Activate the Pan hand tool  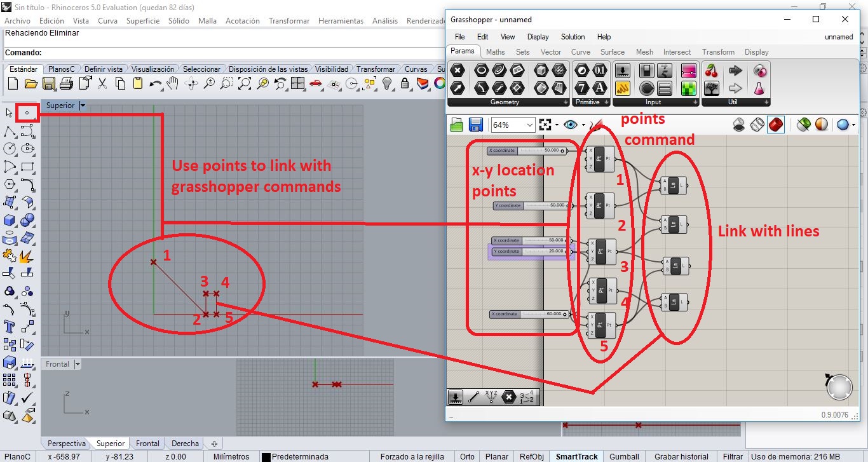pos(173,83)
